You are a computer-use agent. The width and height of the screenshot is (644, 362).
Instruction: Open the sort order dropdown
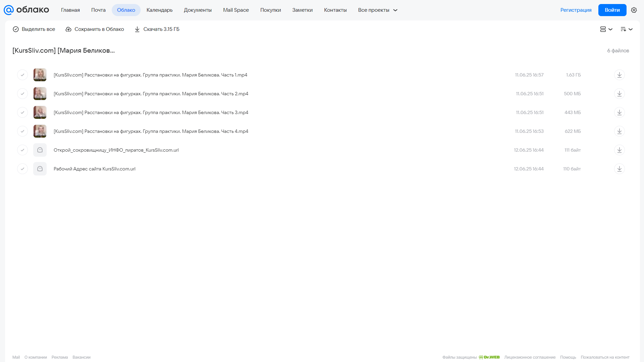click(626, 29)
